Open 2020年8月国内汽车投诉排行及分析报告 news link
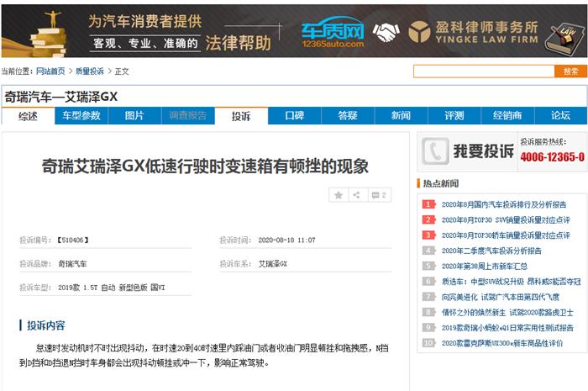Viewport: 588px width, 391px height. pyautogui.click(x=504, y=204)
